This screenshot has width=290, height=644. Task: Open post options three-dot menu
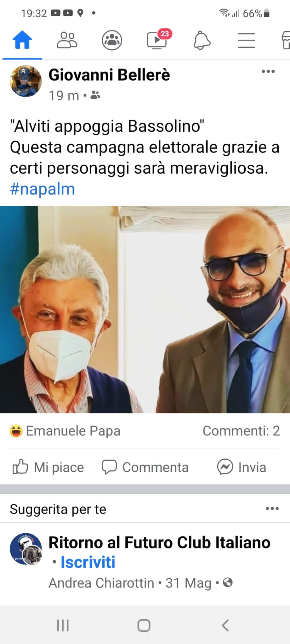[x=268, y=72]
